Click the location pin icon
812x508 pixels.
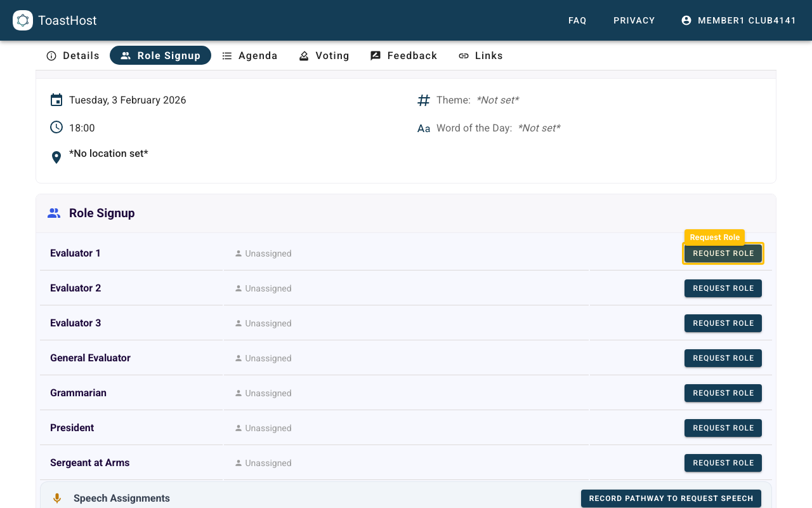point(56,156)
